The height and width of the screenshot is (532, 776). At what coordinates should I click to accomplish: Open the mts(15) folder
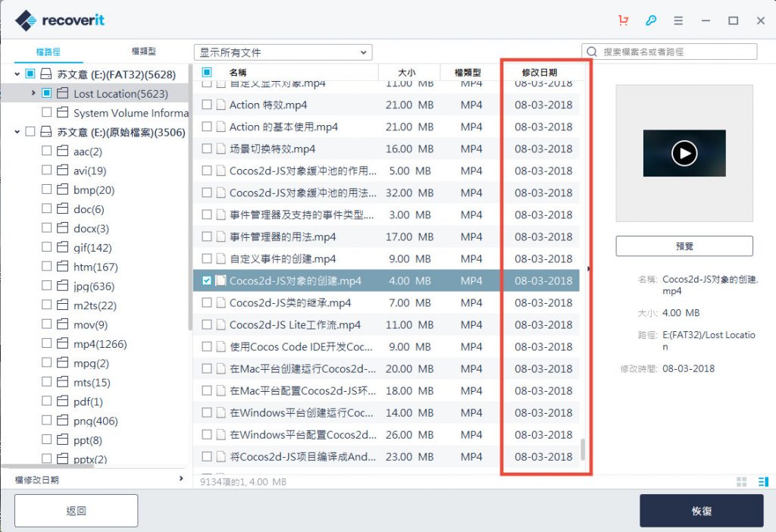[x=92, y=382]
